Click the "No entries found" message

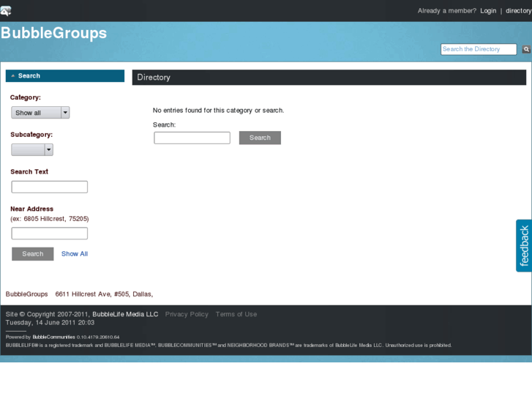click(219, 111)
